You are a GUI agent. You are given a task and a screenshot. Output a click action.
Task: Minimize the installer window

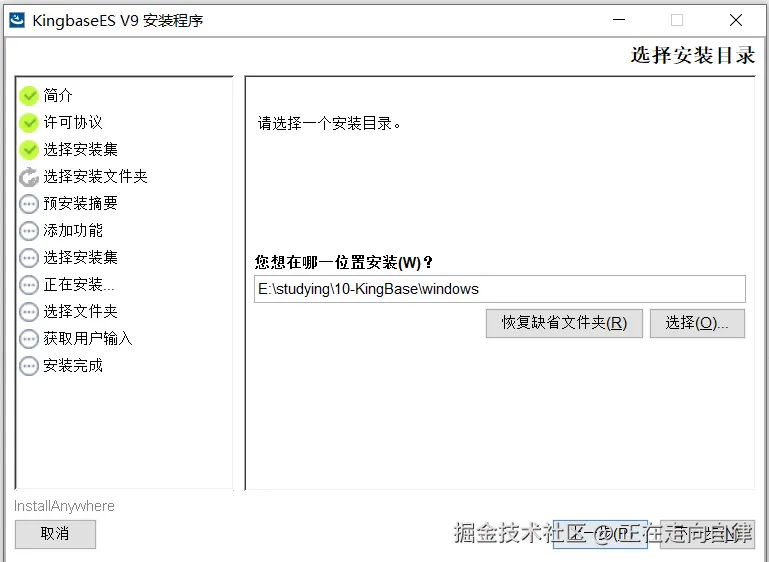click(x=619, y=20)
